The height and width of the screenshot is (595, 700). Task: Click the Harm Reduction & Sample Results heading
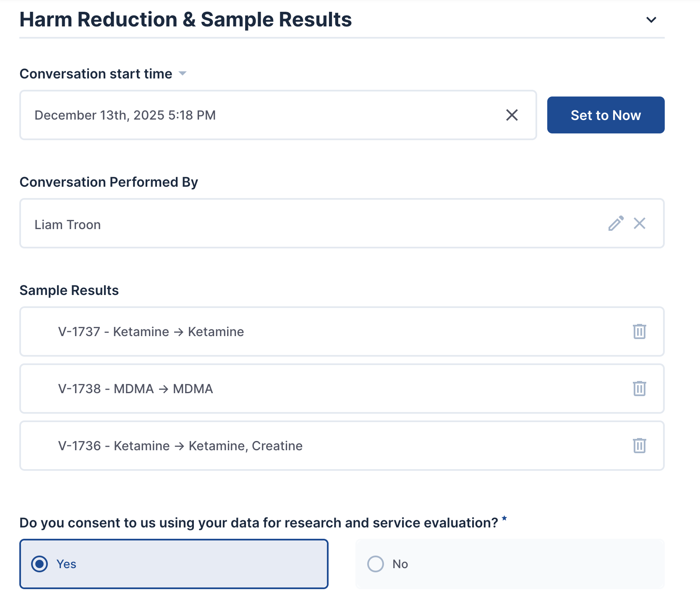pos(185,20)
